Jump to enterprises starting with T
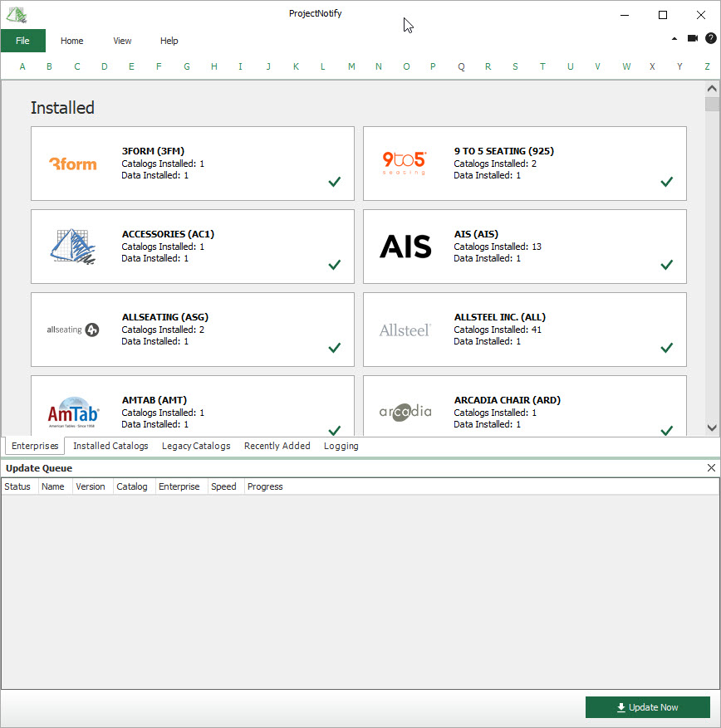721x728 pixels. pyautogui.click(x=542, y=66)
